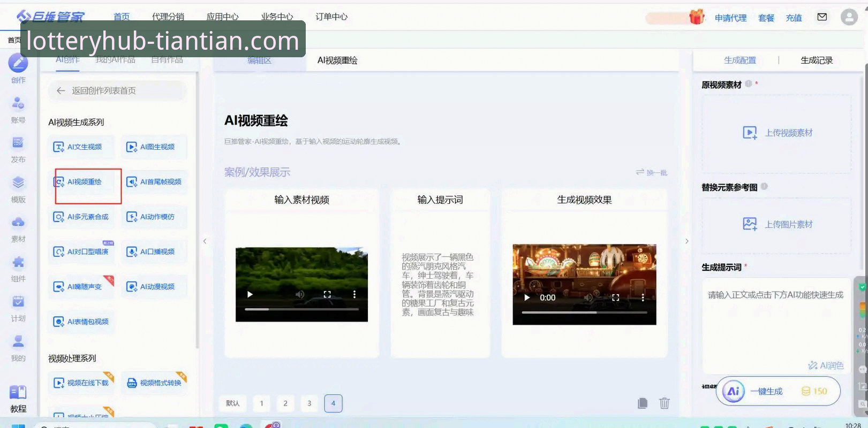The height and width of the screenshot is (428, 868).
Task: Open the 我的 sidebar section
Action: [x=18, y=348]
